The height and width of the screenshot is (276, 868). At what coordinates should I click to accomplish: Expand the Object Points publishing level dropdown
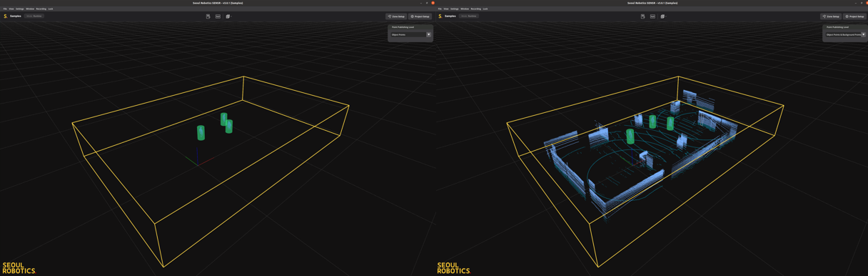[x=410, y=34]
